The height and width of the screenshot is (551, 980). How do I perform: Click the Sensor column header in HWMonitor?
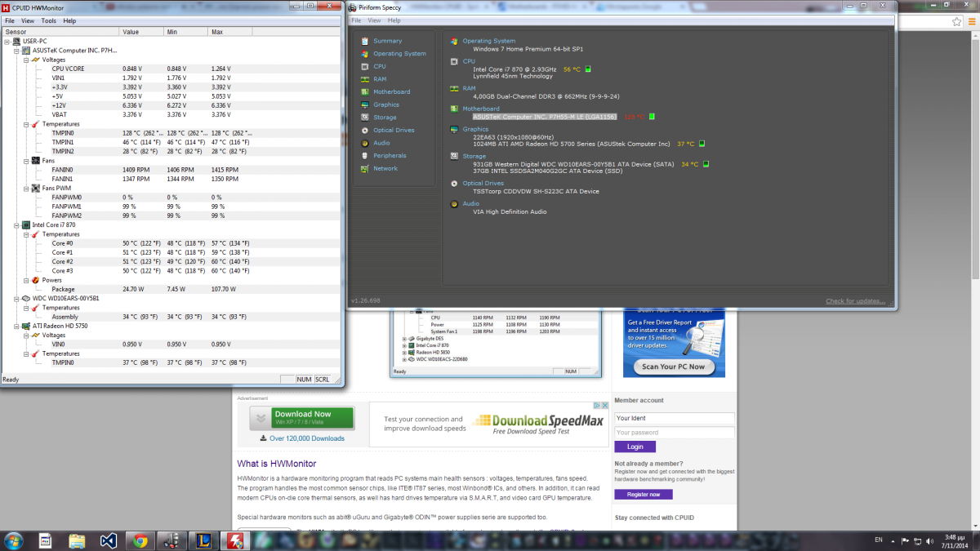click(x=60, y=32)
